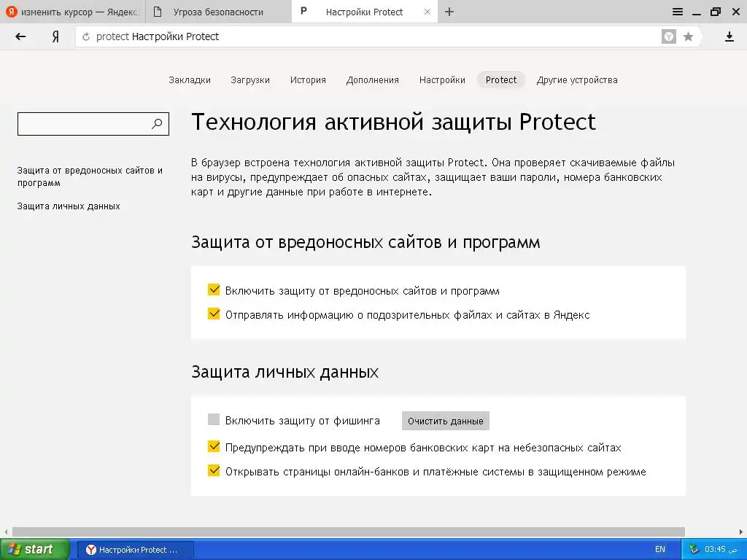The height and width of the screenshot is (560, 747).
Task: Click the EN language indicator in the taskbar
Action: (x=659, y=550)
